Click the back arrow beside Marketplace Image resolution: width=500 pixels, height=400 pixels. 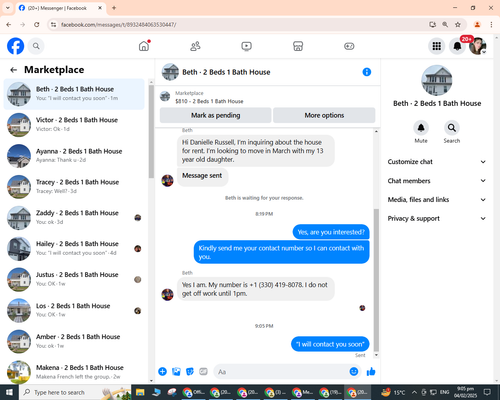(14, 70)
